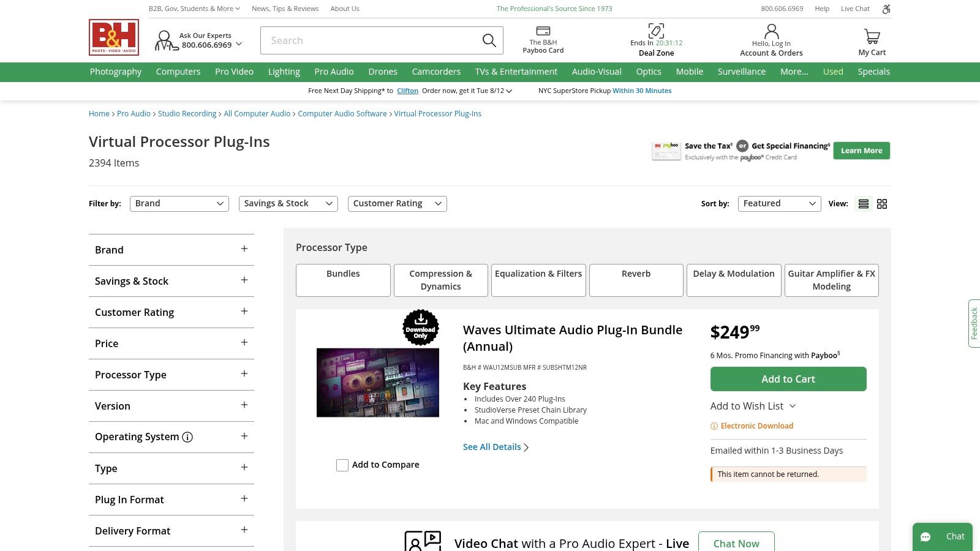Click the Clifton location link
The image size is (980, 551).
click(x=407, y=91)
